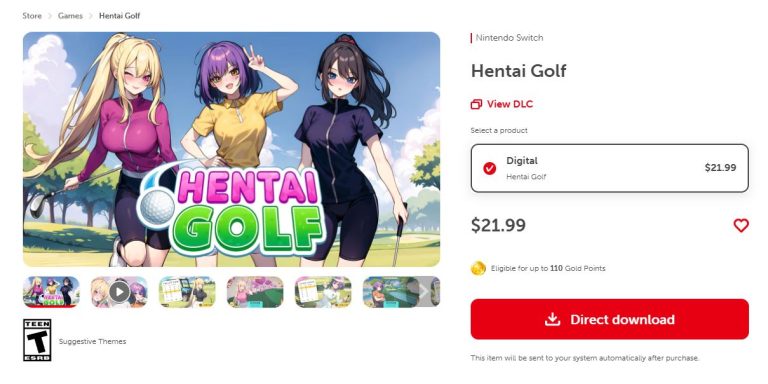Viewport: 768px width, 384px height.
Task: Click the Gold Points coin icon
Action: pos(478,268)
